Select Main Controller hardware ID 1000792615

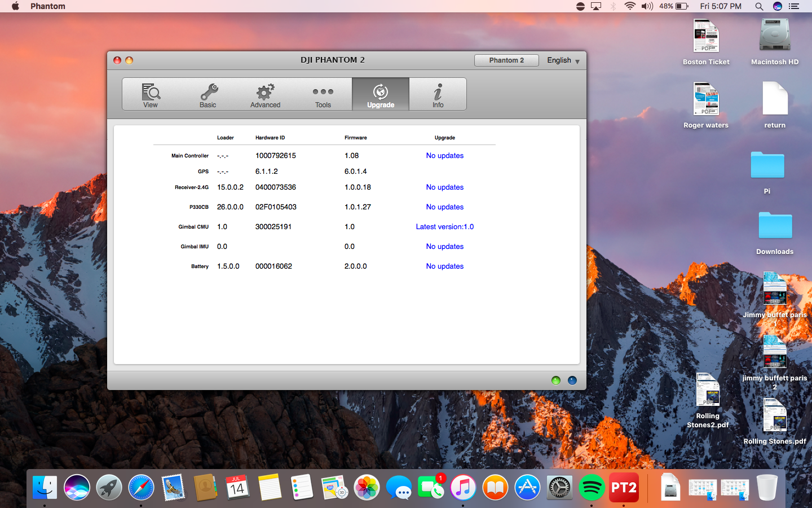[276, 156]
